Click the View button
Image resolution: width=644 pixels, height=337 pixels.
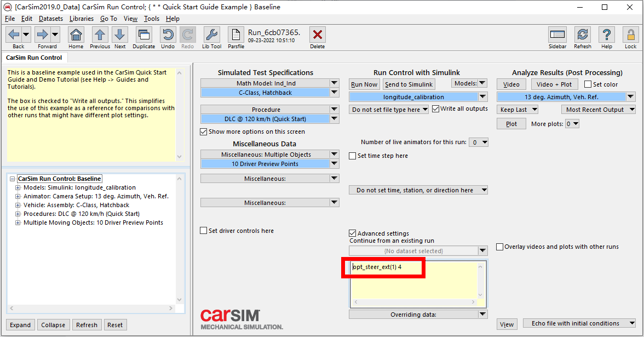pos(507,324)
